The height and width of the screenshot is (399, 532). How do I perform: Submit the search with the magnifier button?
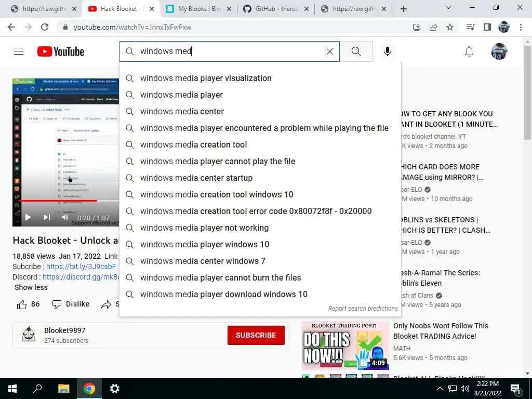pos(356,51)
